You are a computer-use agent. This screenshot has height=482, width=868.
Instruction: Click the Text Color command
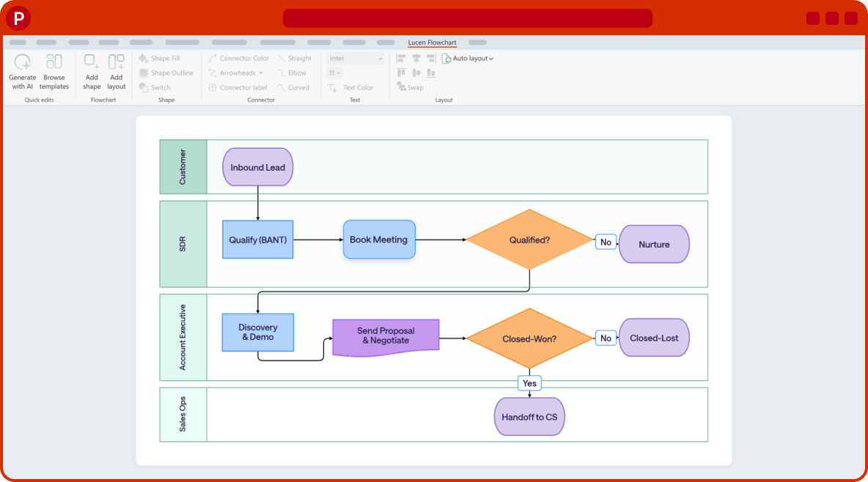pos(350,87)
